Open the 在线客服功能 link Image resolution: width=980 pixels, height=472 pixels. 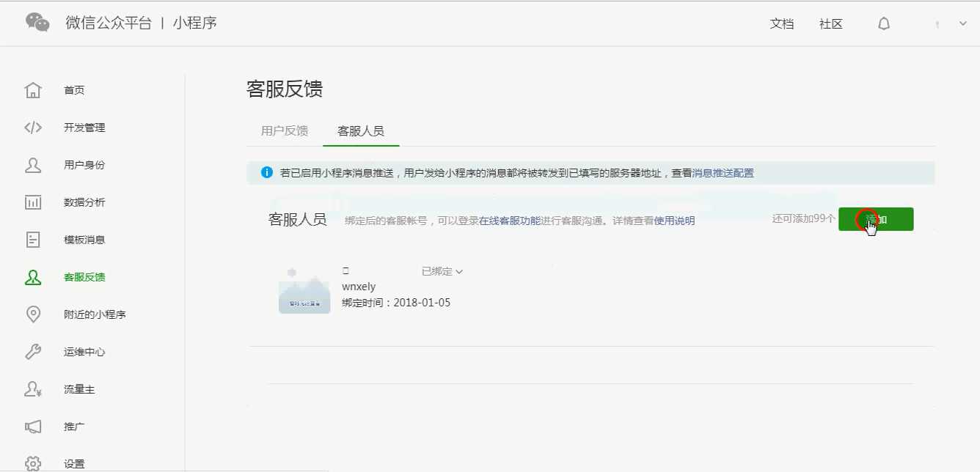pos(510,221)
